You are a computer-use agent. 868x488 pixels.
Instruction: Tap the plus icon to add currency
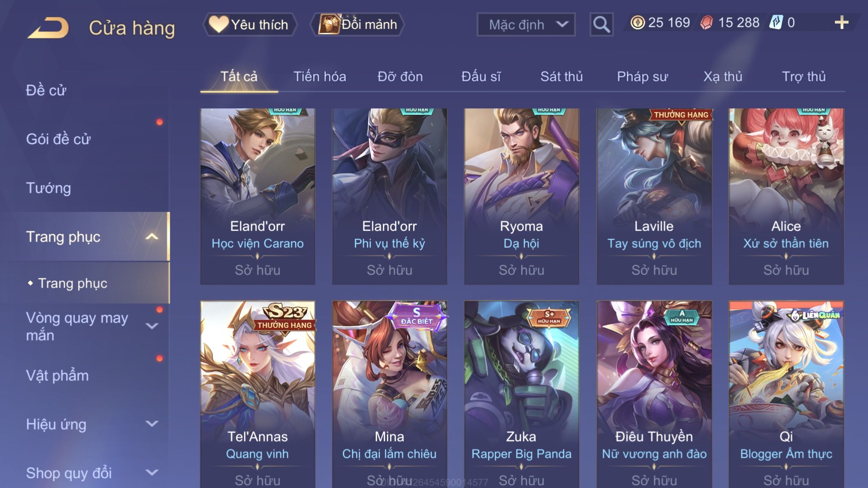[841, 22]
